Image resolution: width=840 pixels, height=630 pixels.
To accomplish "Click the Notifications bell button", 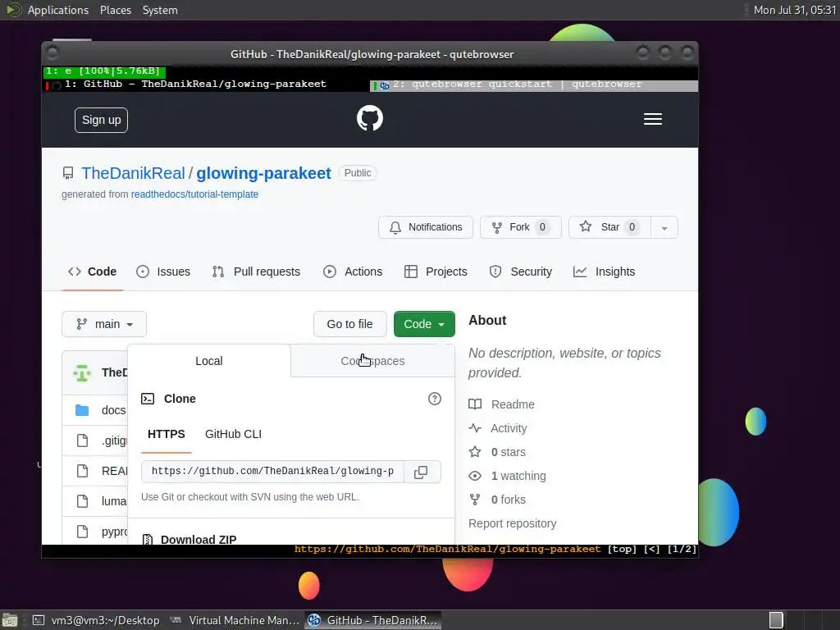I will (426, 227).
